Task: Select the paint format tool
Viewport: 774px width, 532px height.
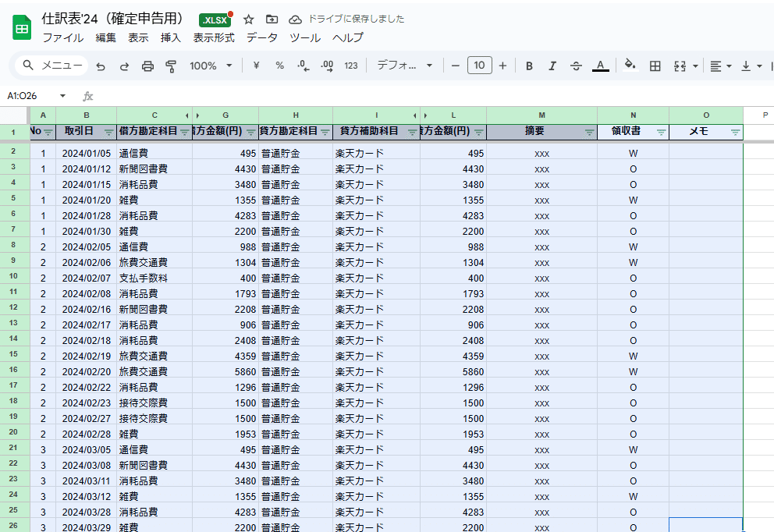Action: [x=172, y=66]
